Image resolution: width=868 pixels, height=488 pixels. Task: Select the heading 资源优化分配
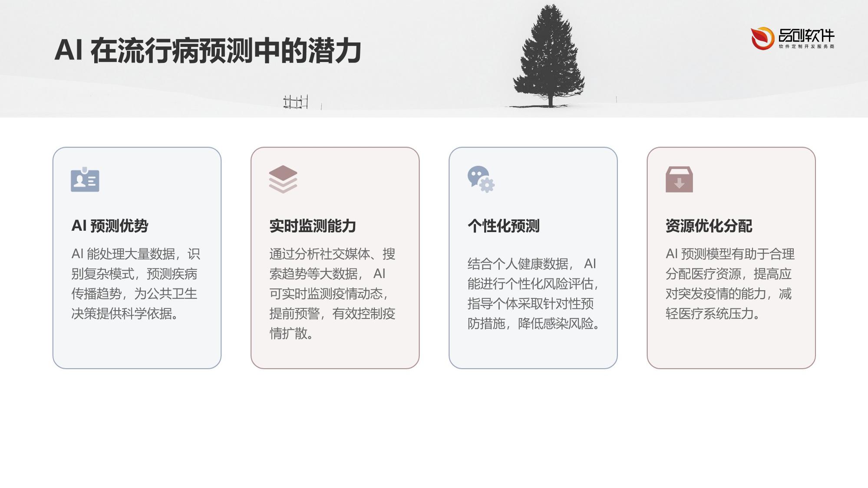click(709, 226)
